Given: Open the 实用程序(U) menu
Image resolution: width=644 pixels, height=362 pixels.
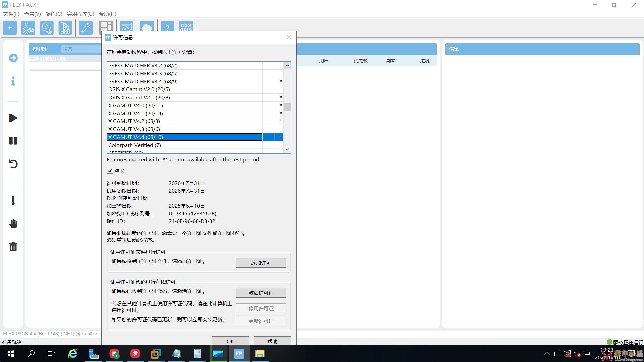Looking at the screenshot, I should coord(80,14).
